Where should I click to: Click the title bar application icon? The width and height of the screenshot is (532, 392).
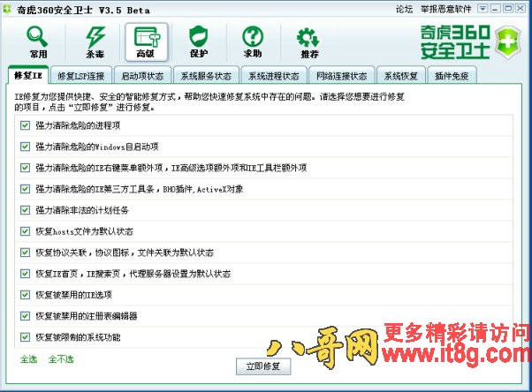point(9,9)
